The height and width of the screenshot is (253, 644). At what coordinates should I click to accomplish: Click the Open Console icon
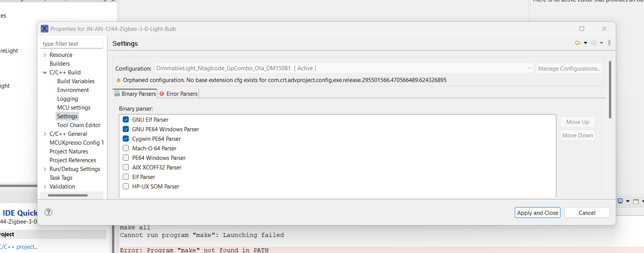click(x=636, y=201)
